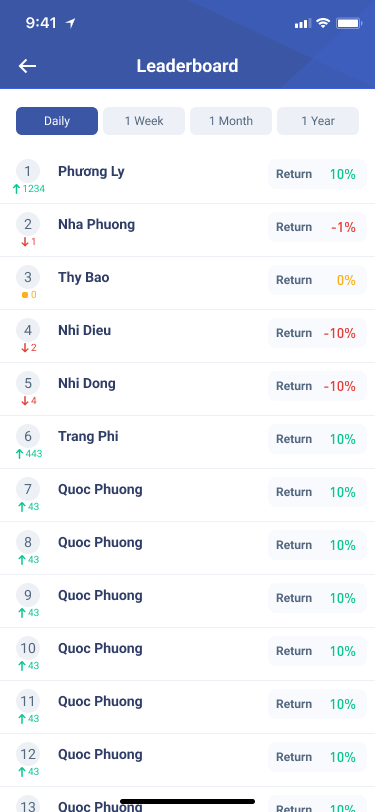This screenshot has height=812, width=375.
Task: Click the rank 1 circle badge
Action: pyautogui.click(x=28, y=171)
